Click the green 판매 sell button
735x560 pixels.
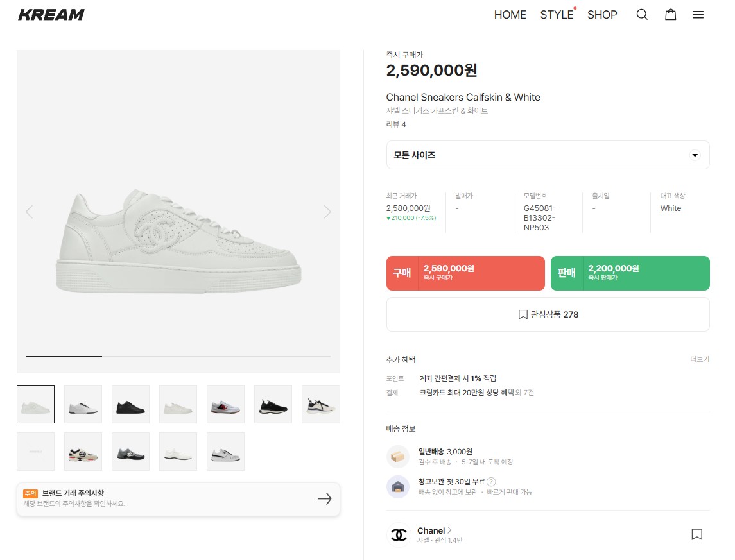630,273
